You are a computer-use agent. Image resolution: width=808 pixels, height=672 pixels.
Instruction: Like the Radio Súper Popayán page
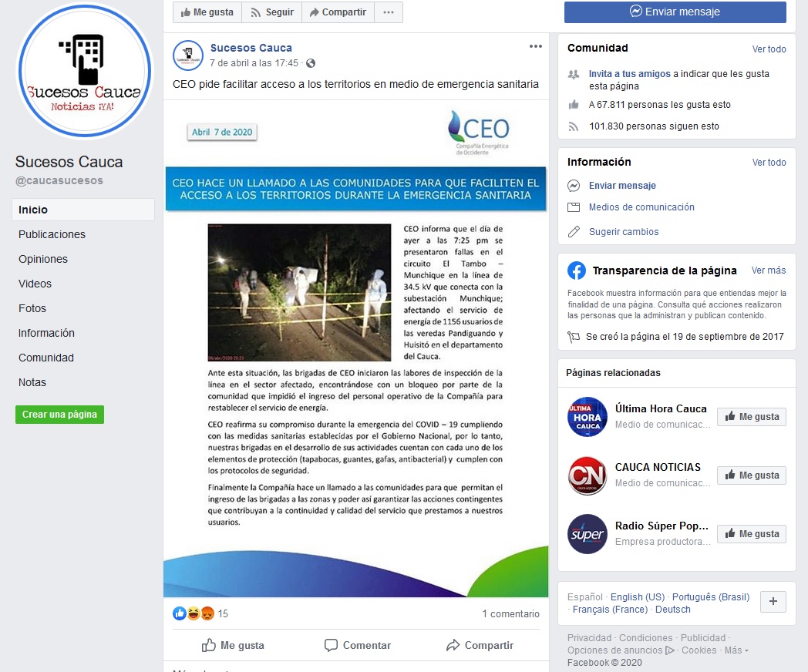click(x=752, y=534)
